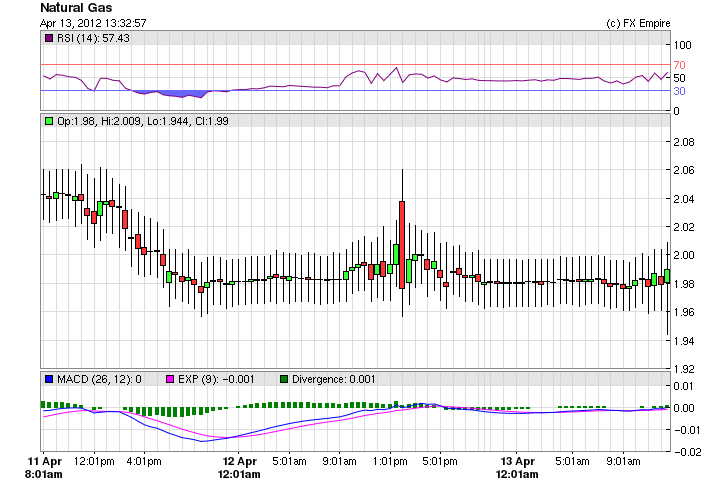
Task: Click the 'Op:1.98, Hi:2.009, Lo:1.944, Cl:1.99' label
Action: (143, 121)
